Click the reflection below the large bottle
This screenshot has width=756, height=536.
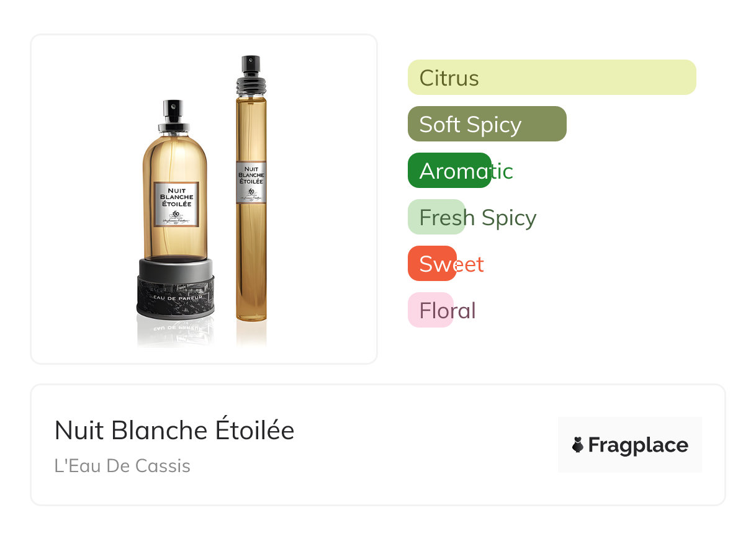pos(176,334)
